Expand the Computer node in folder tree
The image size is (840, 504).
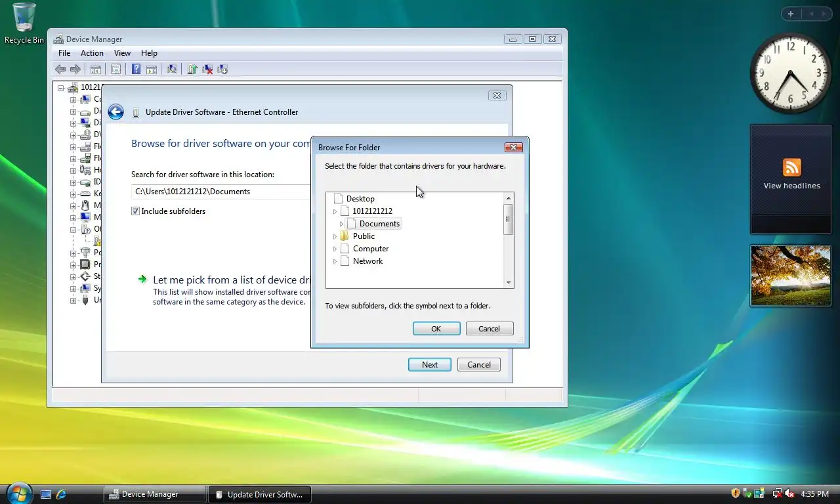[x=335, y=249]
